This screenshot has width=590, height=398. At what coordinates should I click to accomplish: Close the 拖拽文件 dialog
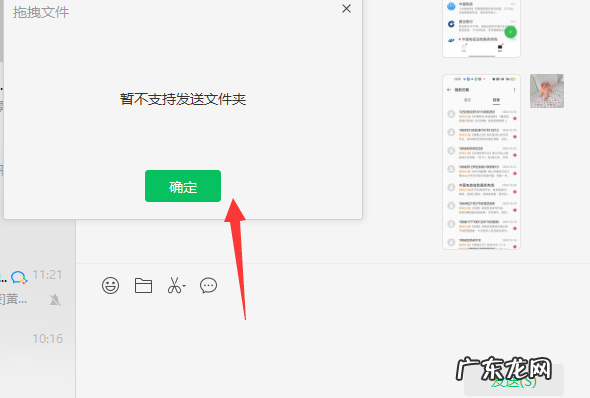coord(346,9)
